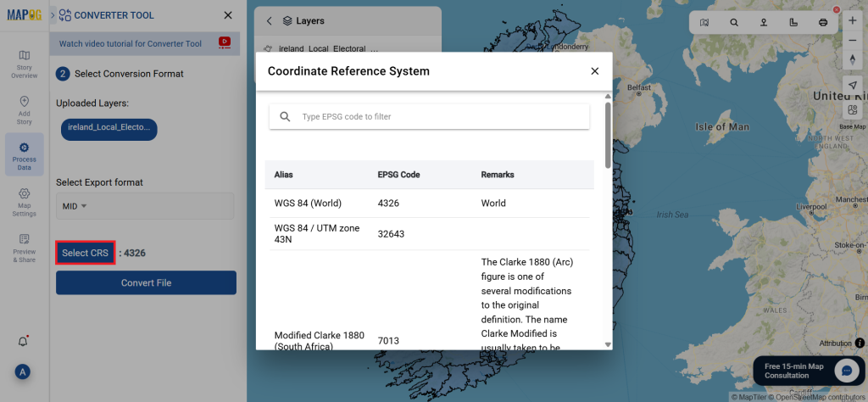Click the OpenStreetMap contributors link
This screenshot has height=402, width=868.
coord(818,397)
